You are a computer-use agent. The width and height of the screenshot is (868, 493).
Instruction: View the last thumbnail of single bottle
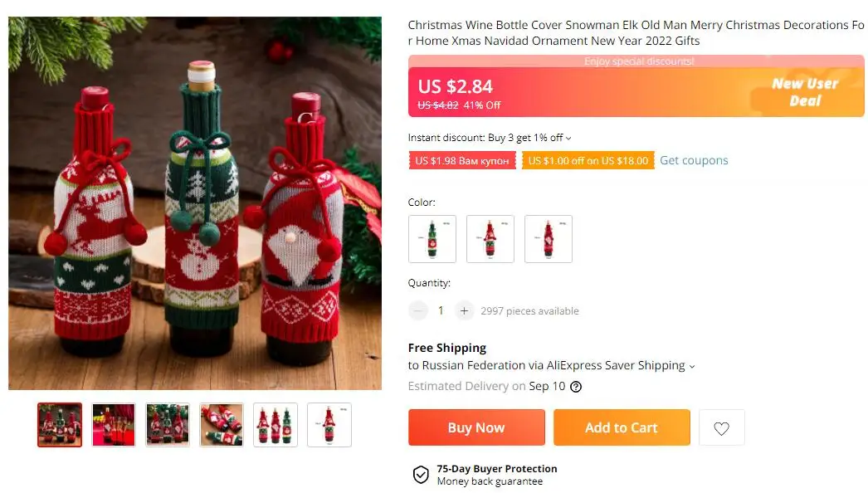(x=329, y=425)
